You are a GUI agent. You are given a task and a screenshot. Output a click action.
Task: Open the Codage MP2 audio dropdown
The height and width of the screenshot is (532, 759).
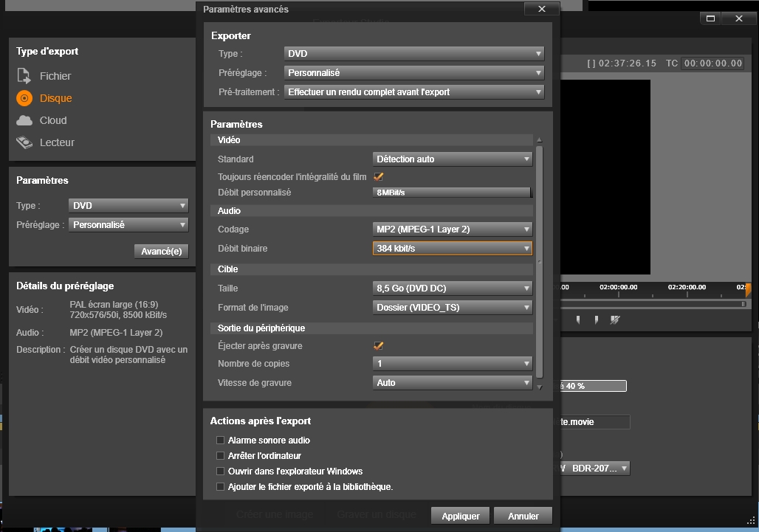click(452, 229)
